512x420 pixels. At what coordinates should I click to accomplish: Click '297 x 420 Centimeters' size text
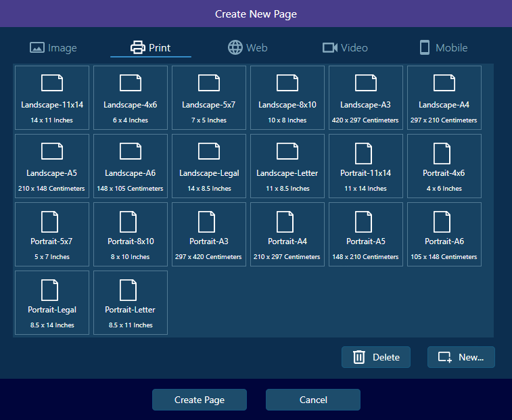coord(208,257)
